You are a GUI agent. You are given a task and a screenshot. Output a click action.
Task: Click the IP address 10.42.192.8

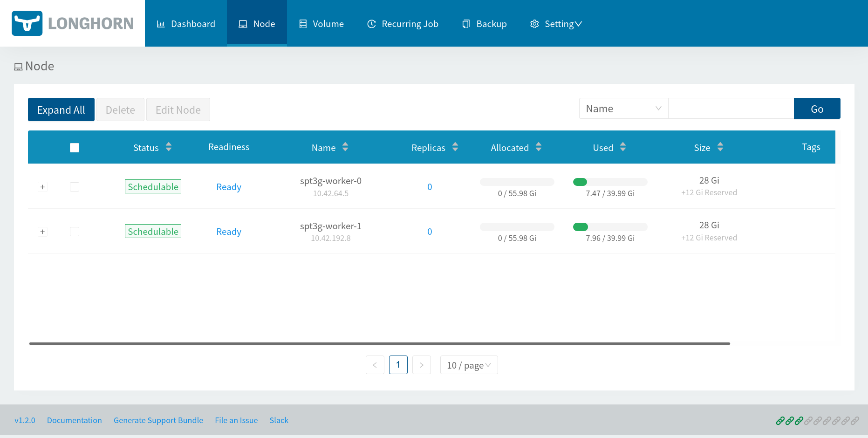click(331, 238)
